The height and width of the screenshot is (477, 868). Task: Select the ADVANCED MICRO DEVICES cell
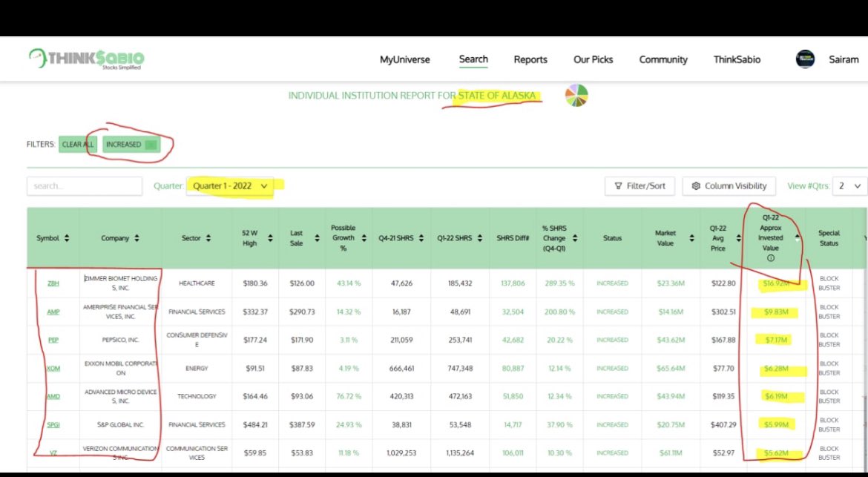[x=121, y=397]
